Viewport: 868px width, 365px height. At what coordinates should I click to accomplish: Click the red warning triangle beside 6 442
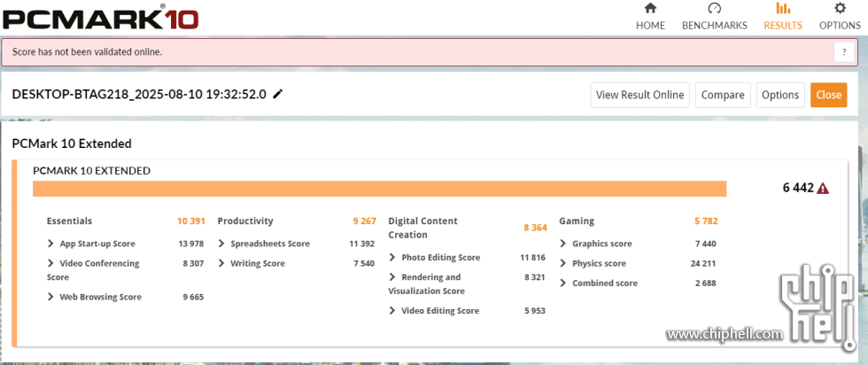[x=823, y=189]
